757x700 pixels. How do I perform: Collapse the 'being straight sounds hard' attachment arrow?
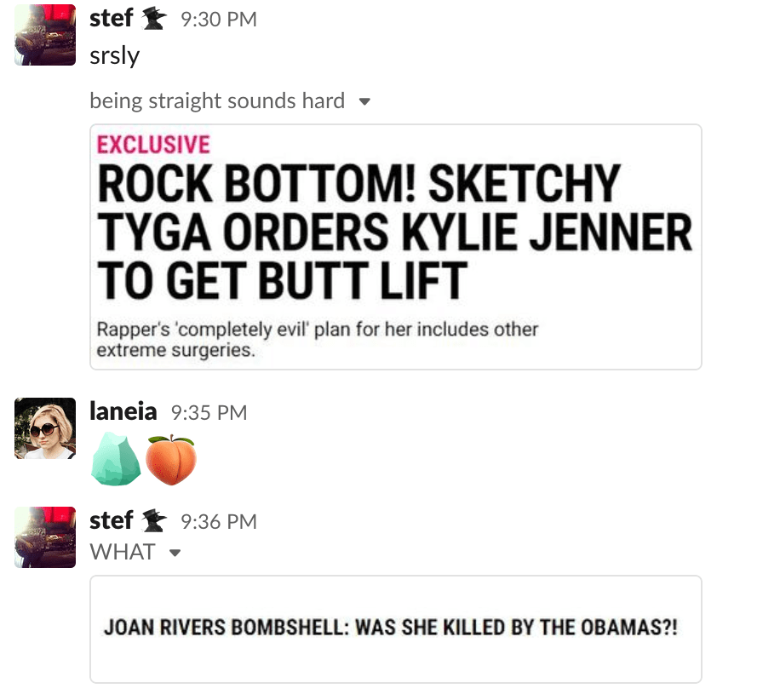point(365,101)
